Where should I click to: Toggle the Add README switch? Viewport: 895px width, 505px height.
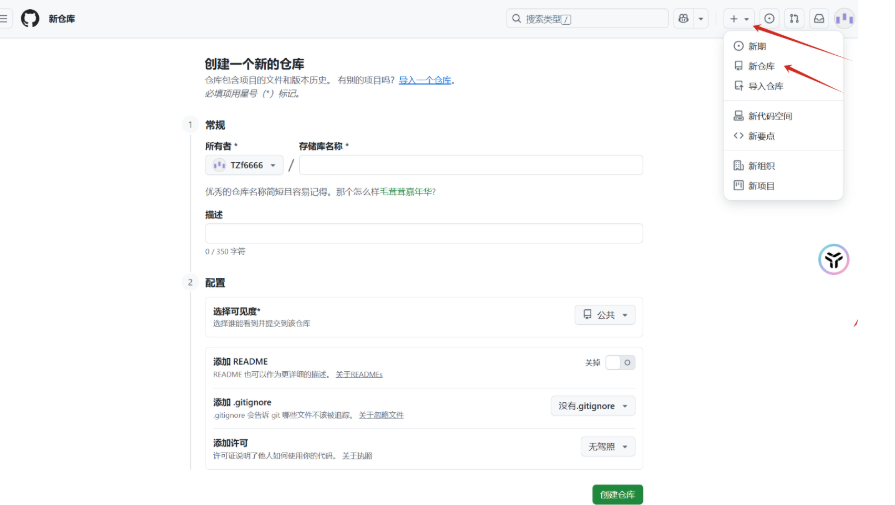coord(620,362)
